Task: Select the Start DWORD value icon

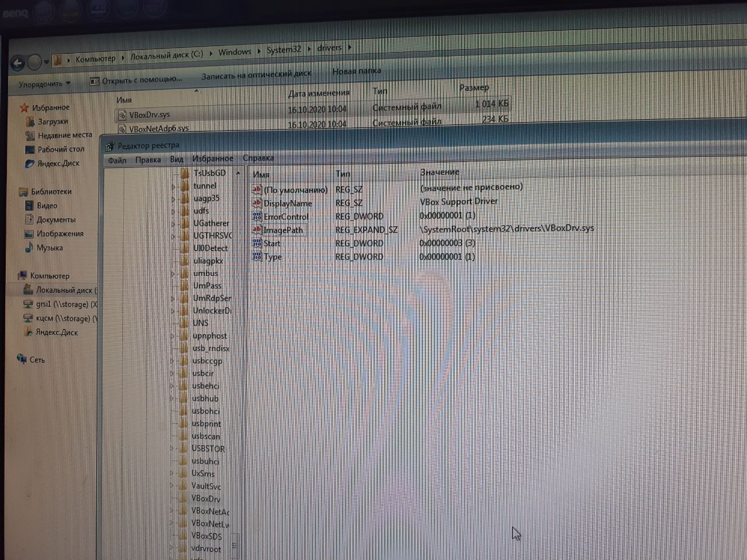Action: (257, 243)
